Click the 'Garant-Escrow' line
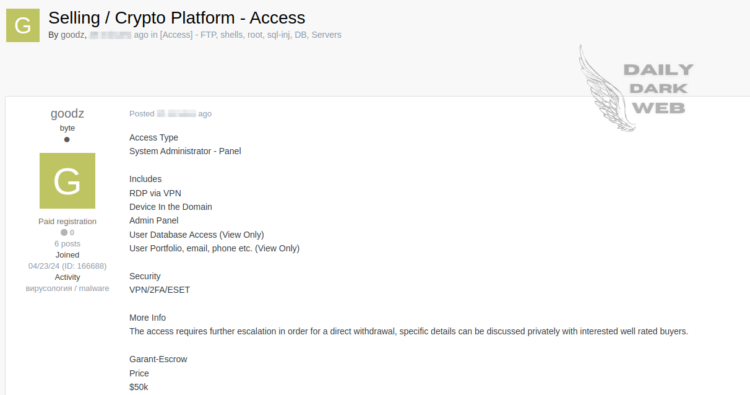 [x=158, y=359]
